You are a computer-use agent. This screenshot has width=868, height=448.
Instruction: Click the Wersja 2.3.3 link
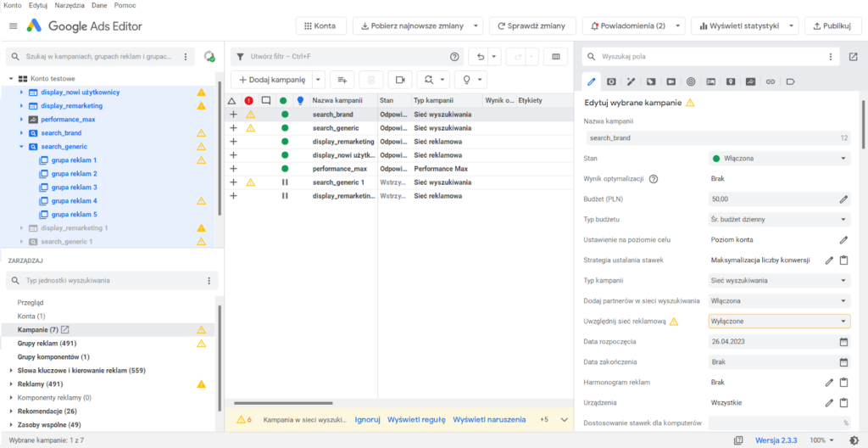(x=778, y=440)
